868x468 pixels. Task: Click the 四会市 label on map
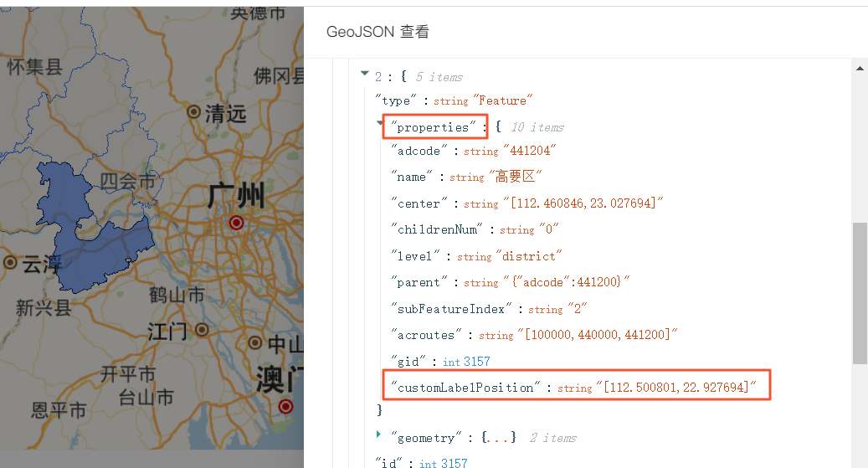127,181
